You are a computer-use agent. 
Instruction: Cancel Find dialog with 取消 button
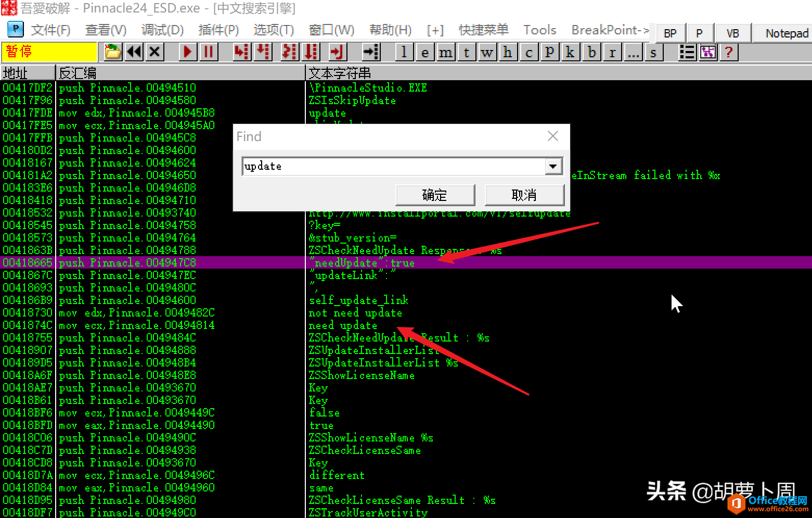click(524, 195)
